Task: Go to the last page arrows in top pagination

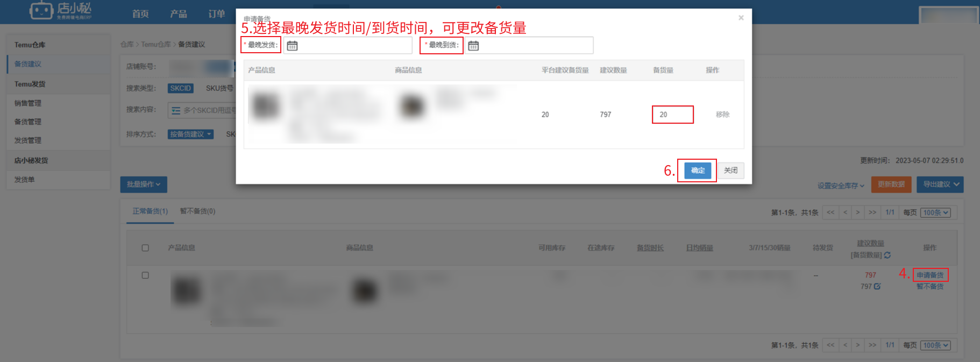Action: [872, 212]
